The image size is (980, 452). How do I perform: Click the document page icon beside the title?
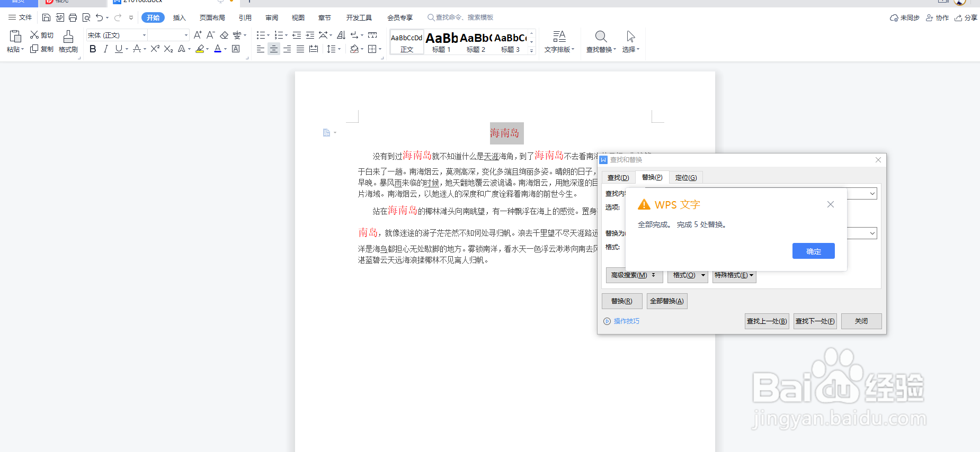[326, 132]
